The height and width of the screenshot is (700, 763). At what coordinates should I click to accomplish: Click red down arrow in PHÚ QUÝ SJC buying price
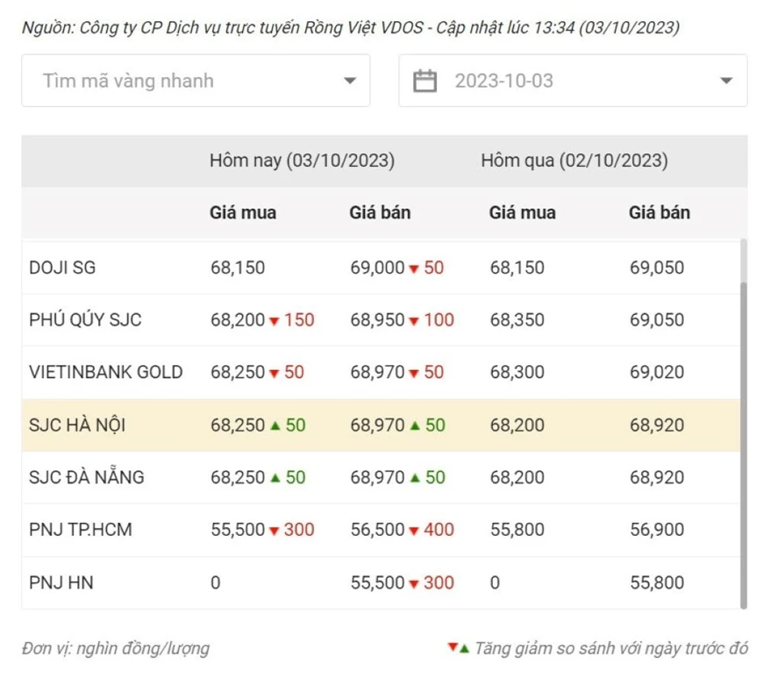(274, 321)
